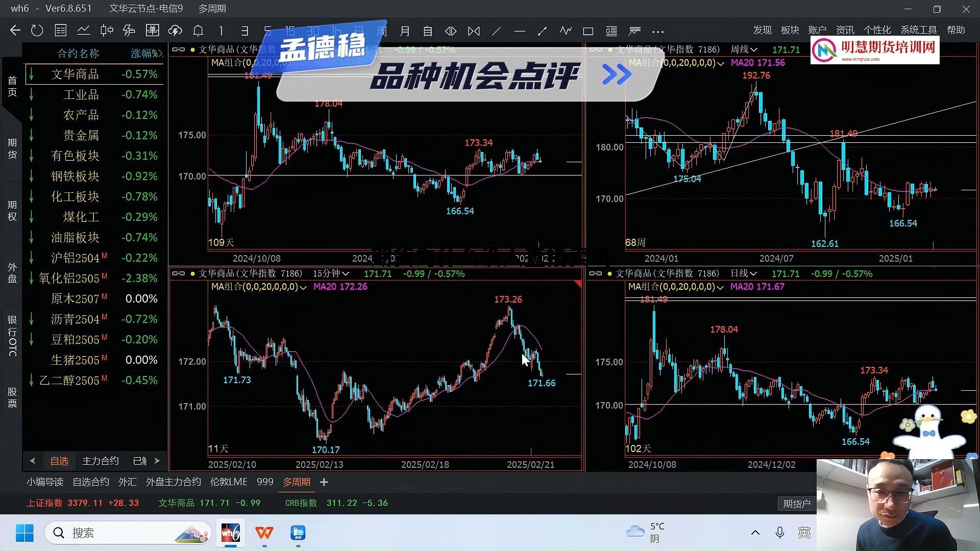This screenshot has height=551, width=980.
Task: Toggle the 月 monthly period button
Action: (x=405, y=30)
